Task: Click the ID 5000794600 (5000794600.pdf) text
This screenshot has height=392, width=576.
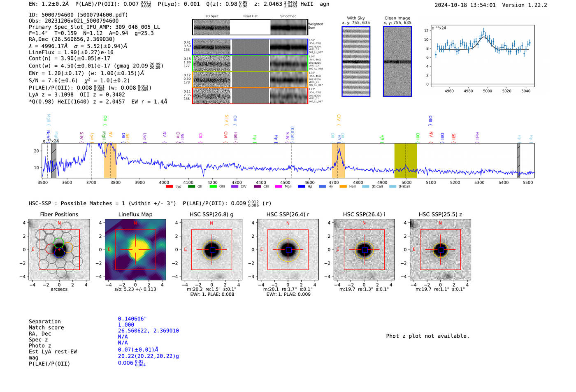Action: click(x=78, y=15)
